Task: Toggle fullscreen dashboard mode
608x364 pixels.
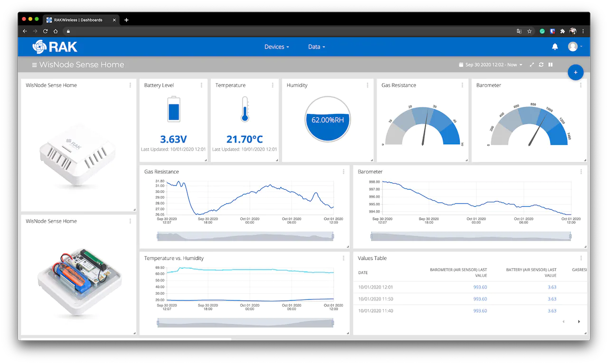Action: tap(532, 65)
